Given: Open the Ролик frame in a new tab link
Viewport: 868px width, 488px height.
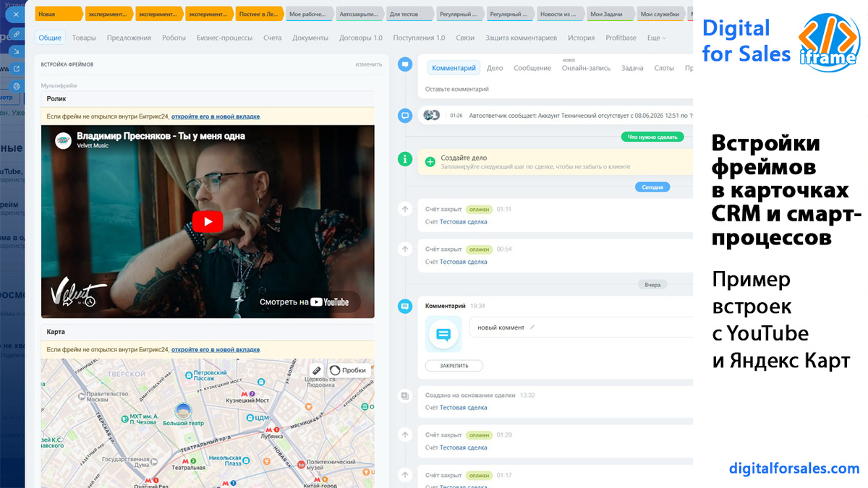Looking at the screenshot, I should [216, 116].
